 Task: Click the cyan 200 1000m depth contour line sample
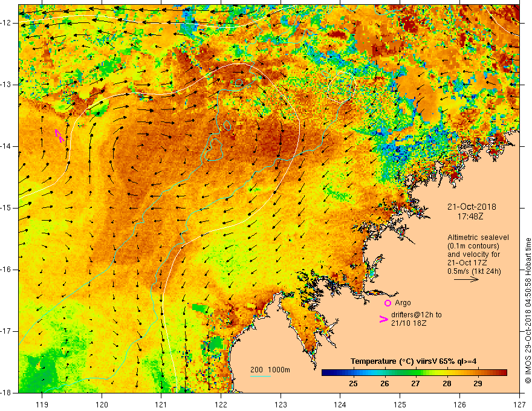point(261,376)
